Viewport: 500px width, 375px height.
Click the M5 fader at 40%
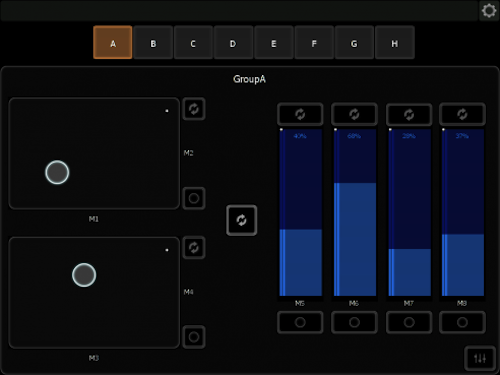pos(301,212)
